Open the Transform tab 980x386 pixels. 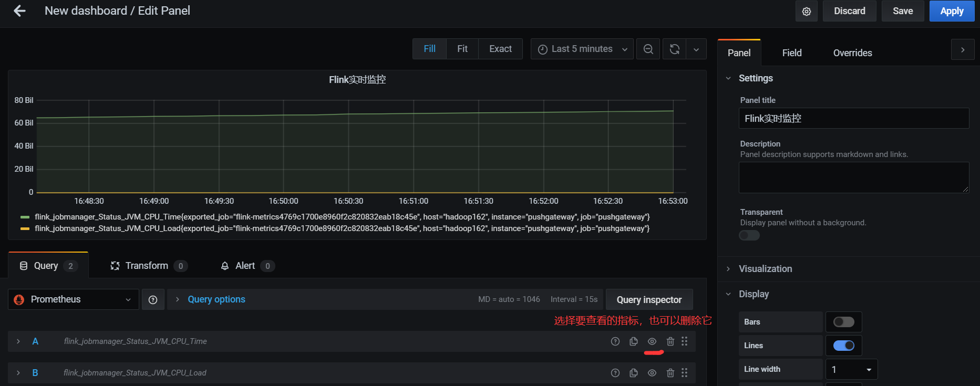point(149,266)
